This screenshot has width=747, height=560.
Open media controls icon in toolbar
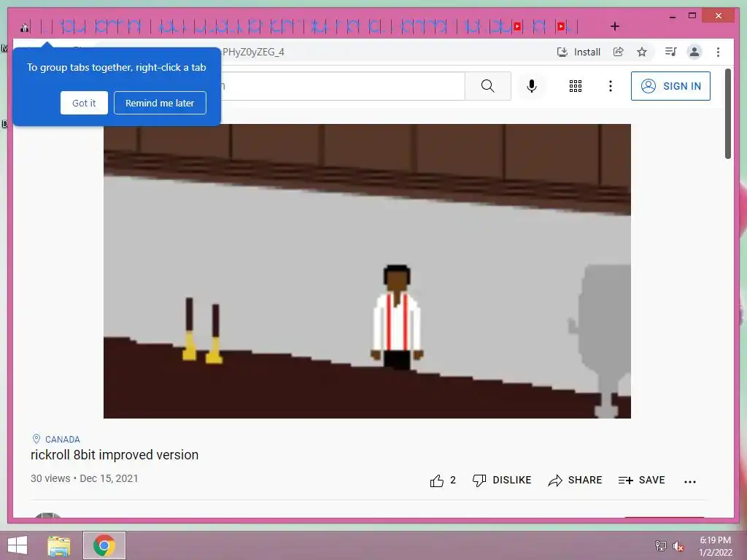coord(671,52)
